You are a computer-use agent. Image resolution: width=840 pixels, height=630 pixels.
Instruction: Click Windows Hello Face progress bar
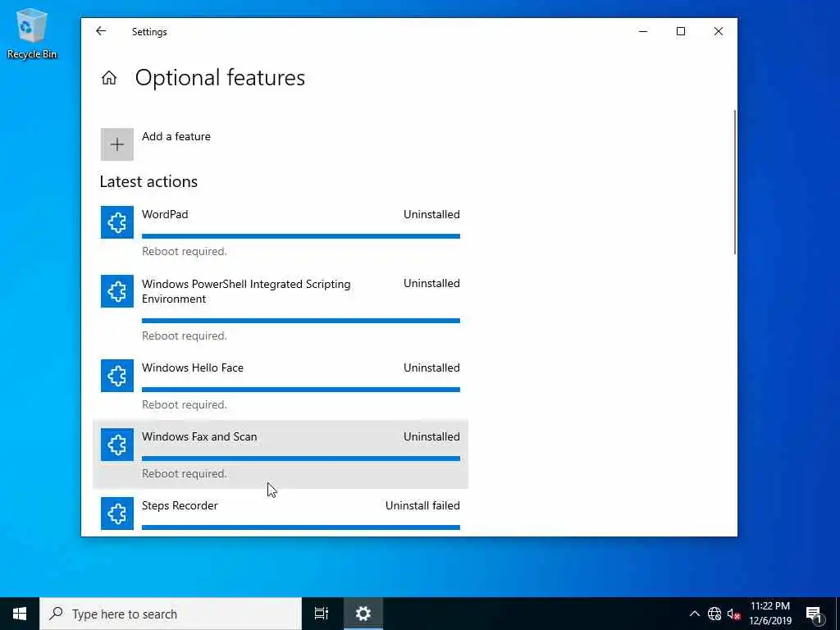click(x=301, y=390)
